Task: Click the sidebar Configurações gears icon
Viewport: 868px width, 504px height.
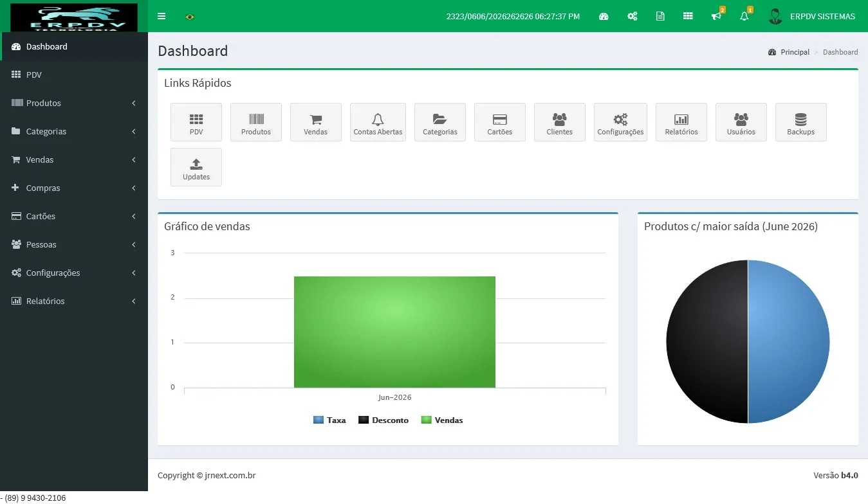Action: click(16, 273)
